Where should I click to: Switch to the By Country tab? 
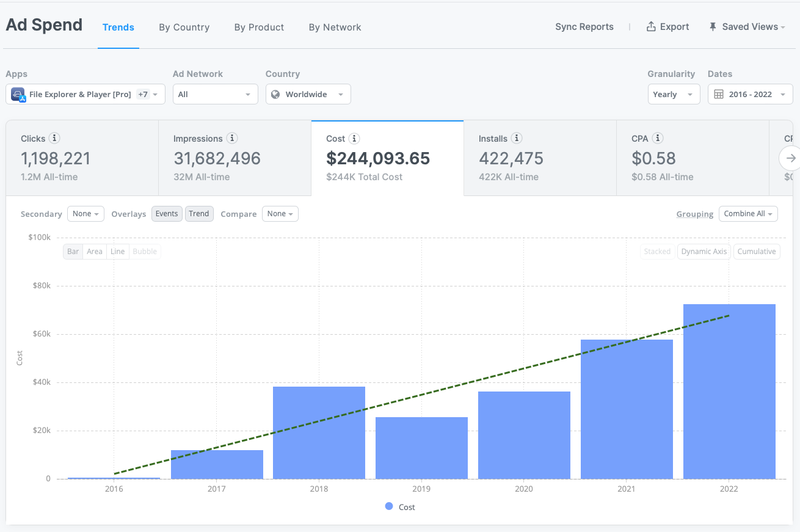pos(184,27)
